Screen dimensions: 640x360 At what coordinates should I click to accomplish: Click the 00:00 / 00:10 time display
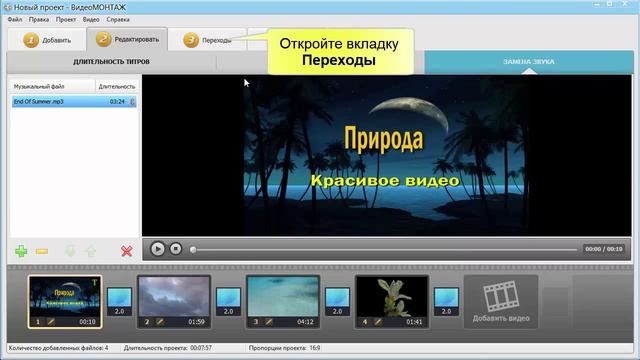click(x=604, y=249)
